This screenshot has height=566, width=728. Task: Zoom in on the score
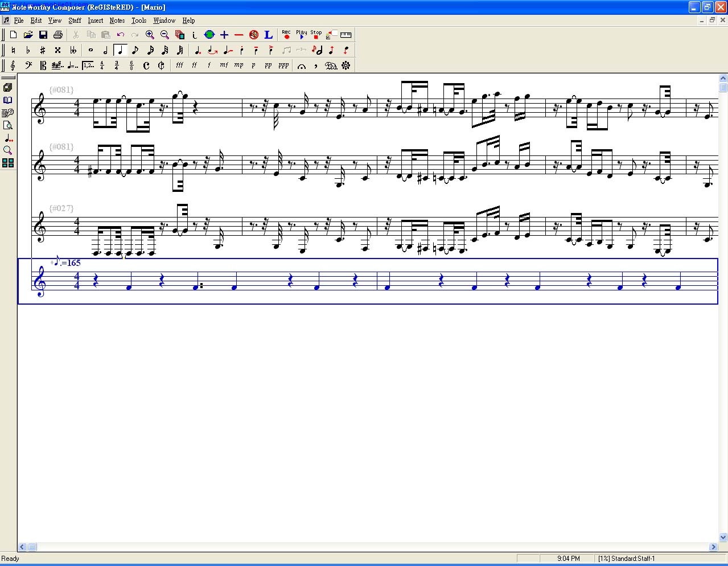tap(150, 35)
